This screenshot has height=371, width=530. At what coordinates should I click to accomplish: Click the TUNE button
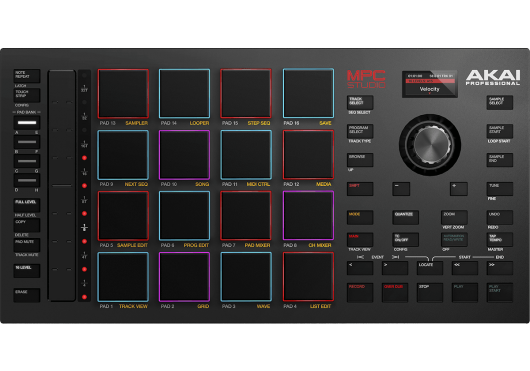coord(500,189)
